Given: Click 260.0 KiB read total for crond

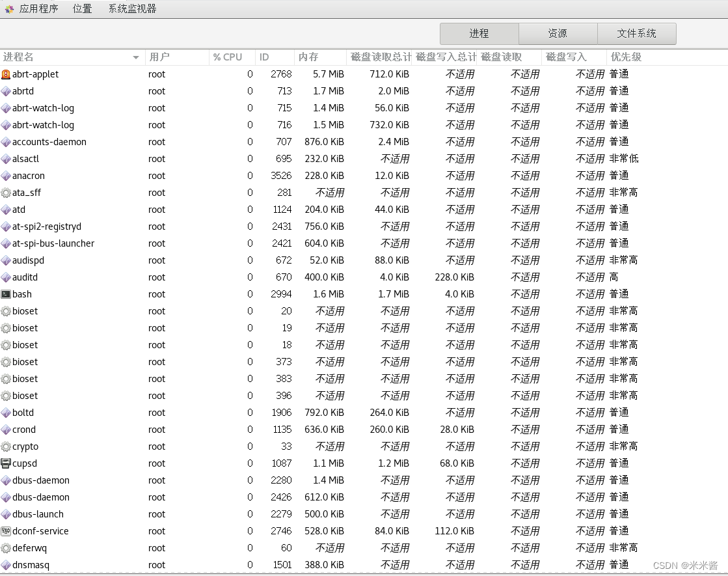Looking at the screenshot, I should [x=390, y=430].
